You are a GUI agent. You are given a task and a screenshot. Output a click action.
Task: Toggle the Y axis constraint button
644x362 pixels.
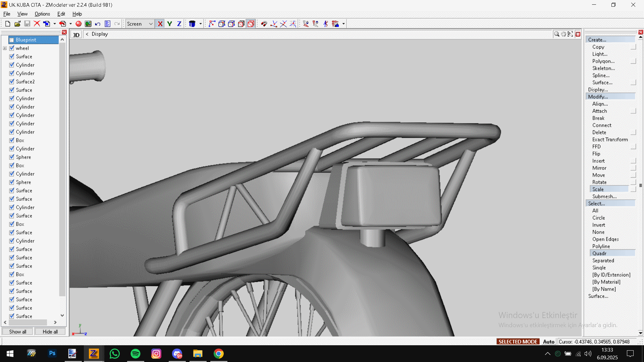pos(170,24)
